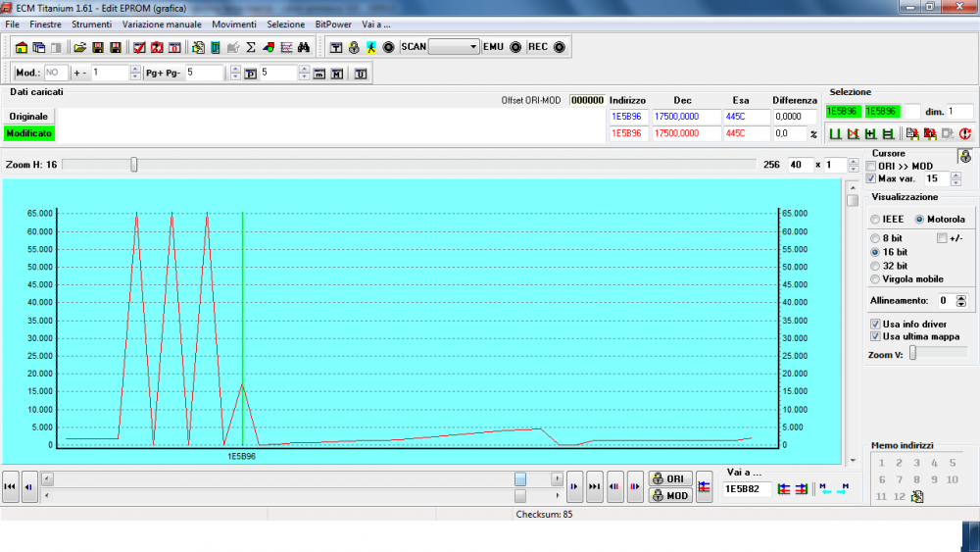Screen dimensions: 980x552
Task: Toggle the Max var. checkbox
Action: (x=871, y=178)
